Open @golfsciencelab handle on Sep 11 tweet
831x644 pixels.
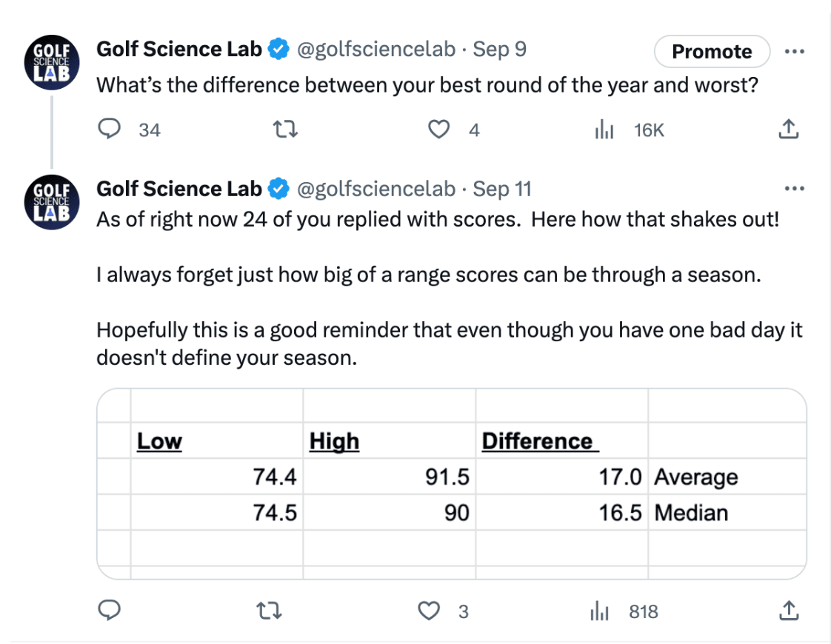[376, 189]
